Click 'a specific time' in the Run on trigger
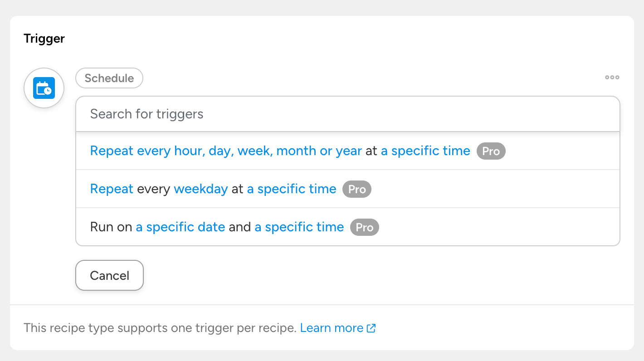Viewport: 644px width, 361px height. click(x=299, y=227)
